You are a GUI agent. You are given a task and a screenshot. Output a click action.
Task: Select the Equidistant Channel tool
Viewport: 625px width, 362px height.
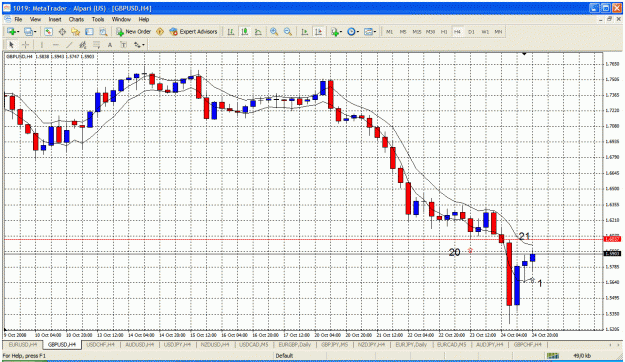coord(83,45)
